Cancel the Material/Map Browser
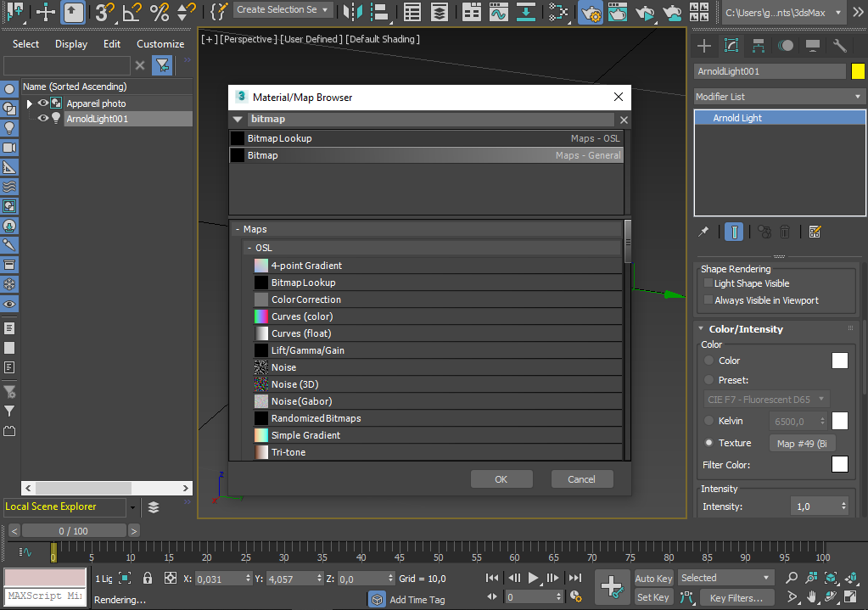 tap(582, 479)
